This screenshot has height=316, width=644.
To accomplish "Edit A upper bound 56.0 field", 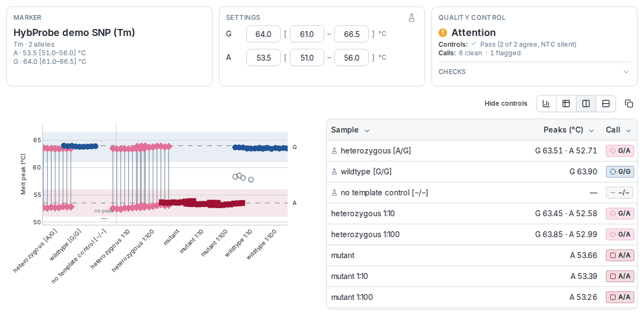I will point(352,57).
